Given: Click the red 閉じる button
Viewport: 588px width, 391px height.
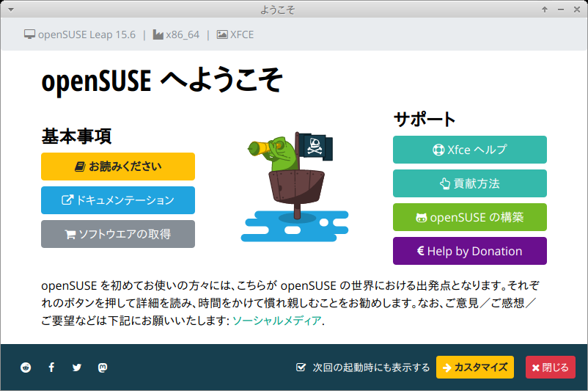Looking at the screenshot, I should point(550,367).
